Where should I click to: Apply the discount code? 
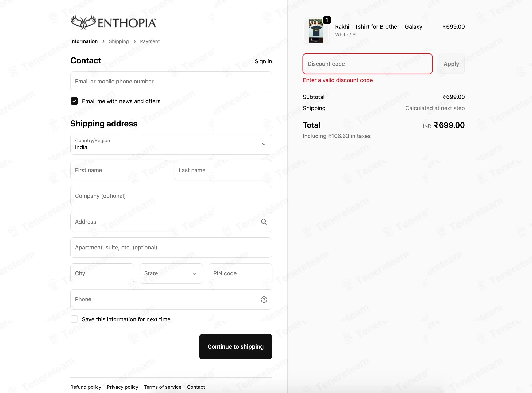[451, 64]
